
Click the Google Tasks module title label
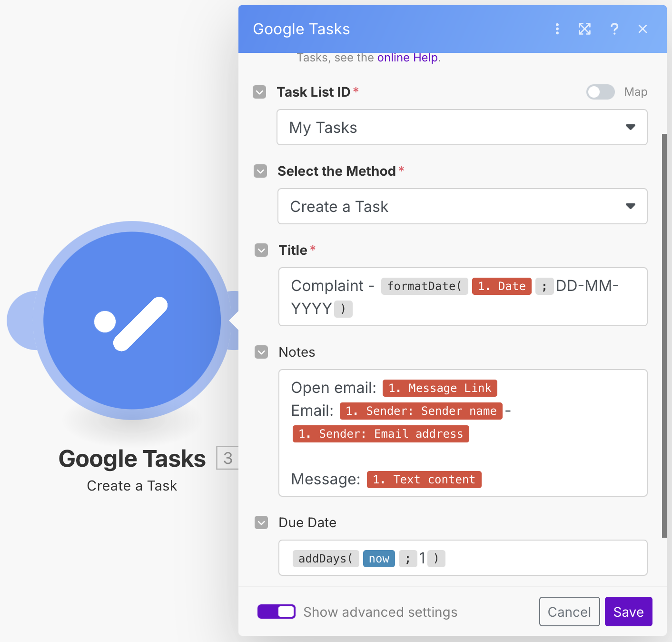(x=132, y=459)
